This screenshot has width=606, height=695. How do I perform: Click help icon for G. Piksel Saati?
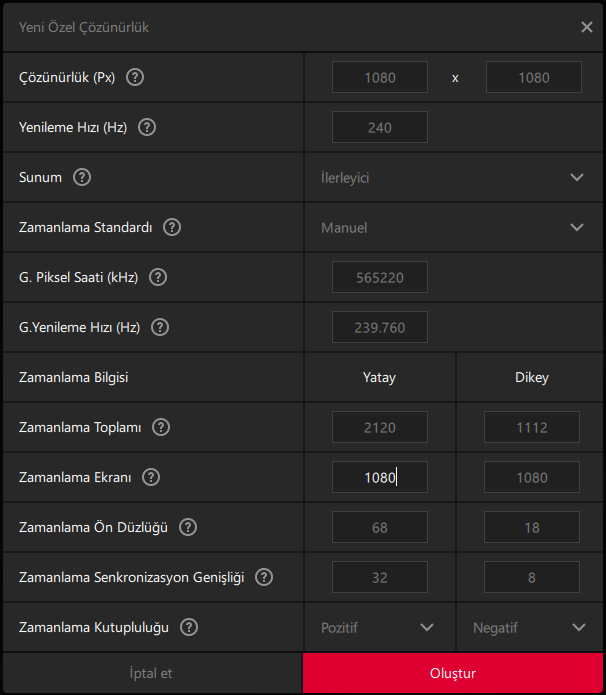[x=158, y=277]
